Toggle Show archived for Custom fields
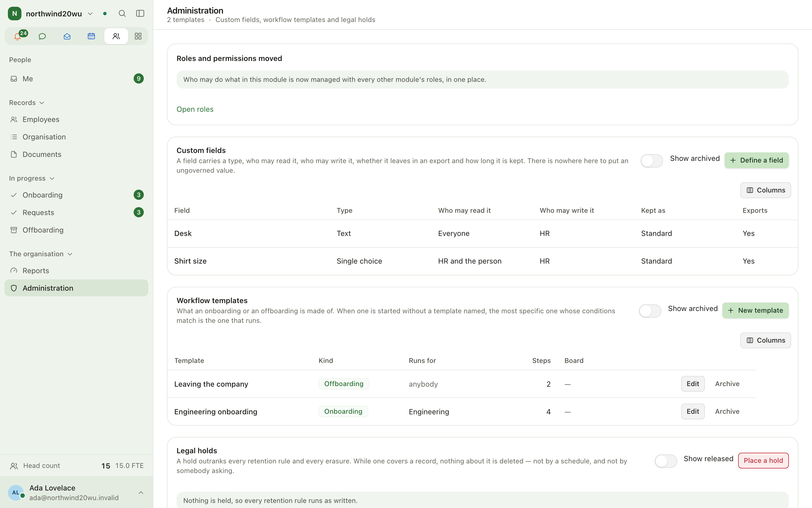This screenshot has height=508, width=812. point(652,161)
